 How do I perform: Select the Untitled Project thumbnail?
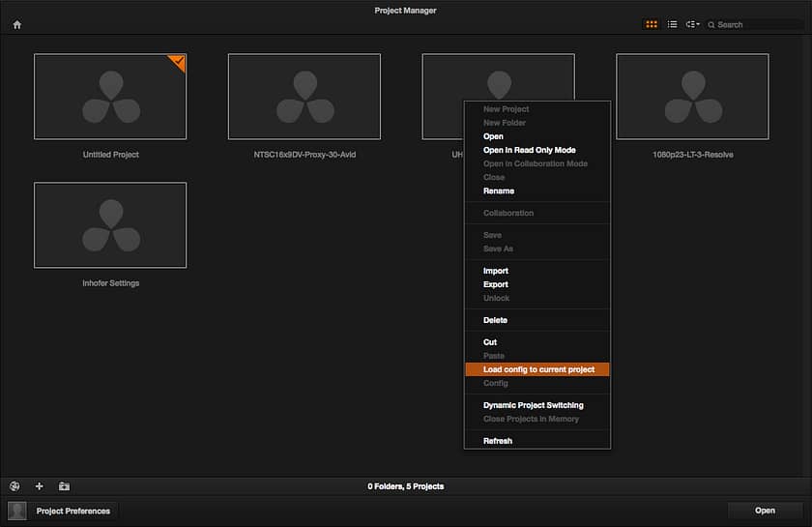point(110,97)
